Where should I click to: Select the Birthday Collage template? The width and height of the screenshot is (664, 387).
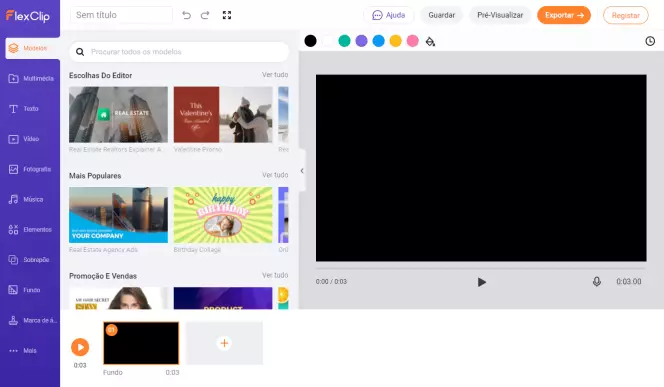(223, 215)
